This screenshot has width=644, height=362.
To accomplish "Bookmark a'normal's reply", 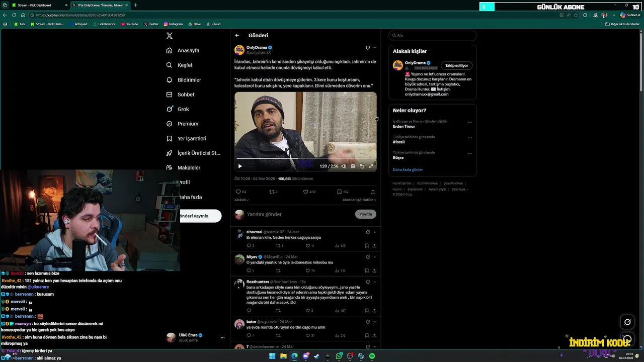I will coord(367,246).
